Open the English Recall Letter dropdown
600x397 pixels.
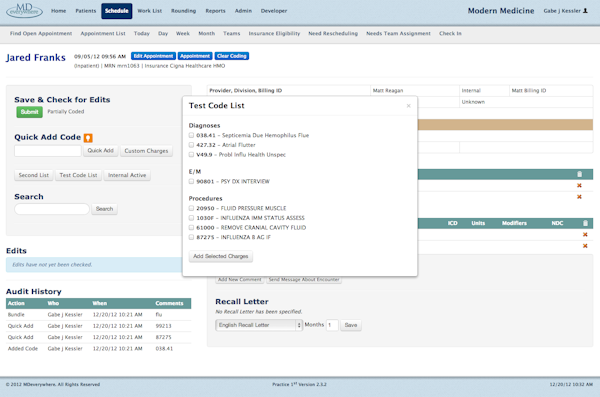click(259, 325)
